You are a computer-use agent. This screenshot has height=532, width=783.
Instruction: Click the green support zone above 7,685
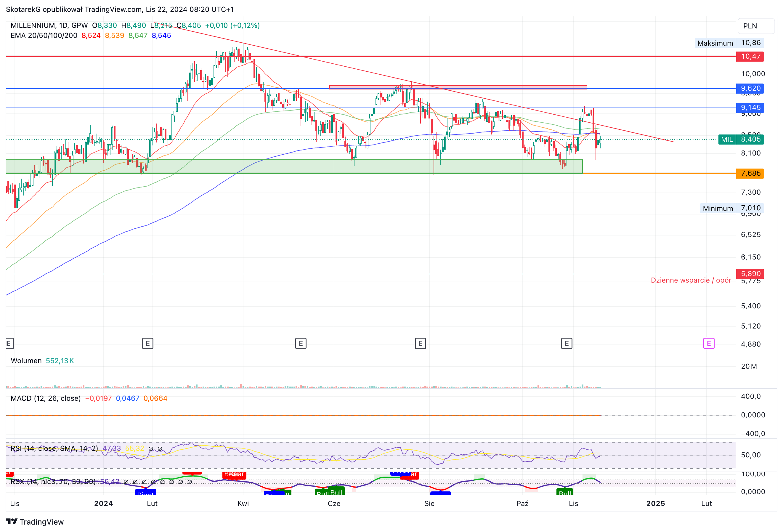coord(294,166)
